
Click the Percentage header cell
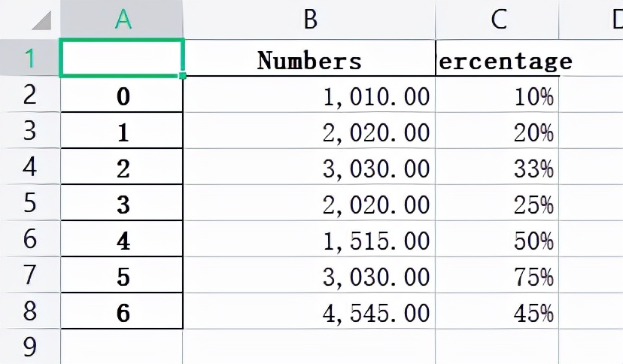(497, 58)
